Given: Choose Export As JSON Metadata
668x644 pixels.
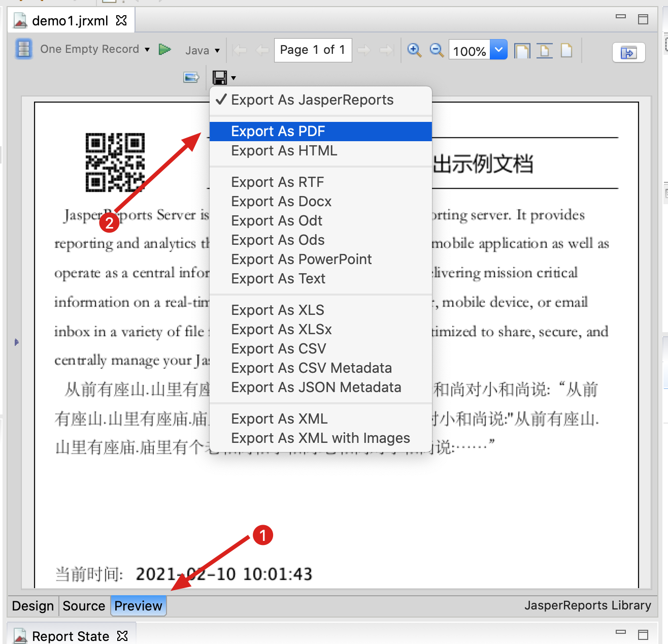Looking at the screenshot, I should (x=321, y=388).
